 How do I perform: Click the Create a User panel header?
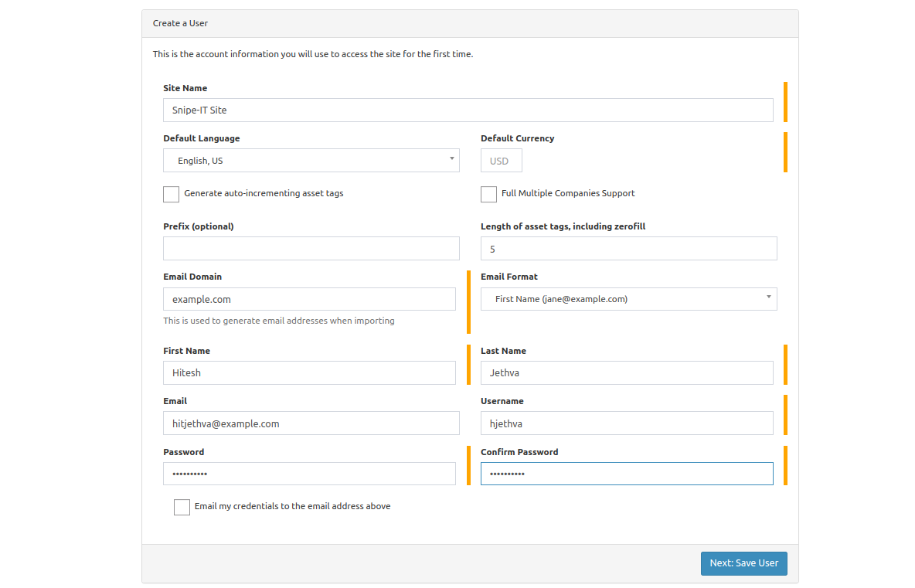pos(470,23)
